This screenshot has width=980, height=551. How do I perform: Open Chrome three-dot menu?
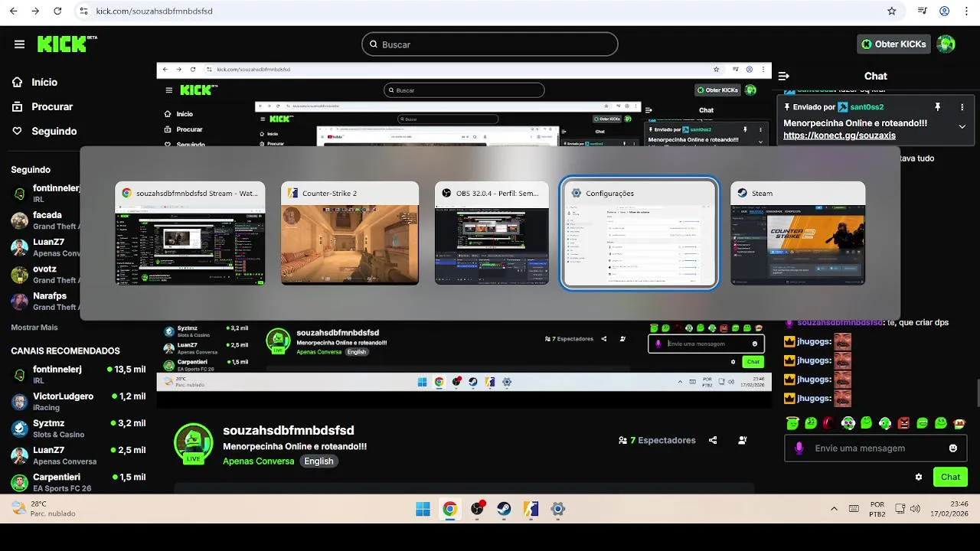[967, 11]
